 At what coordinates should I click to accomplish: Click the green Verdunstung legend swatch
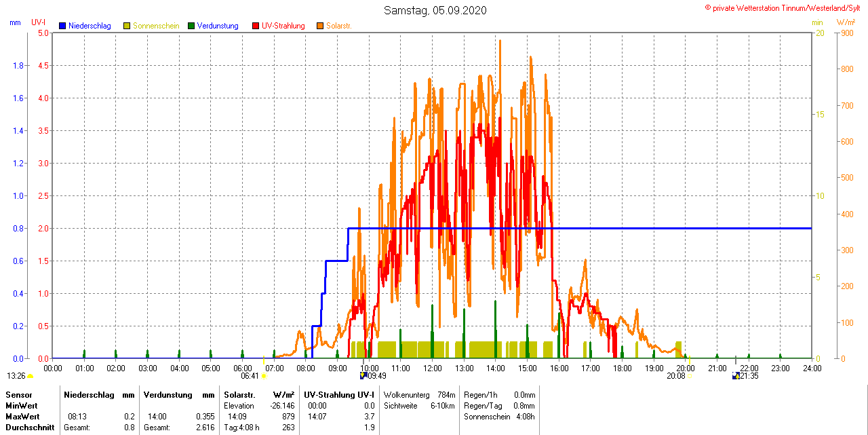point(191,26)
